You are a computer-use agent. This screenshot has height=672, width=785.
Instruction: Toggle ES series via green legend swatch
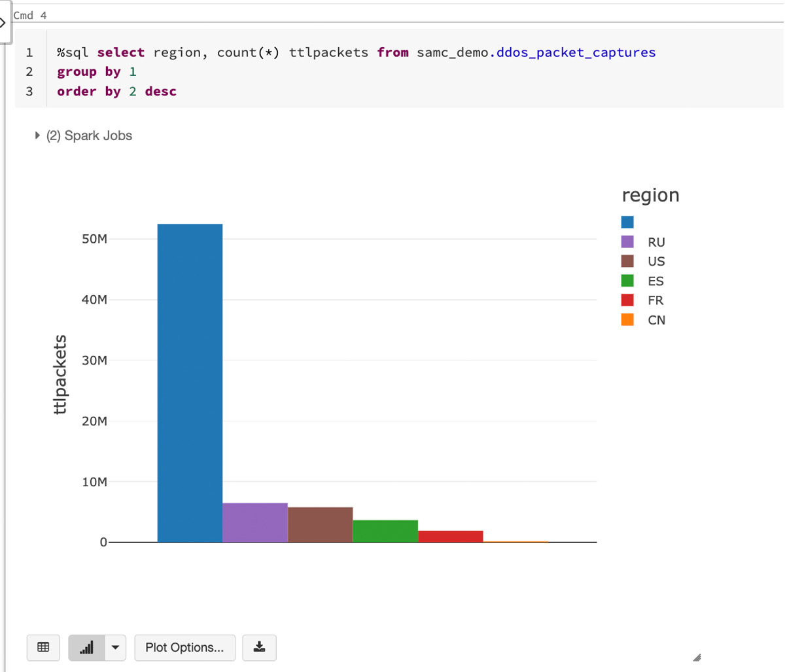[627, 281]
